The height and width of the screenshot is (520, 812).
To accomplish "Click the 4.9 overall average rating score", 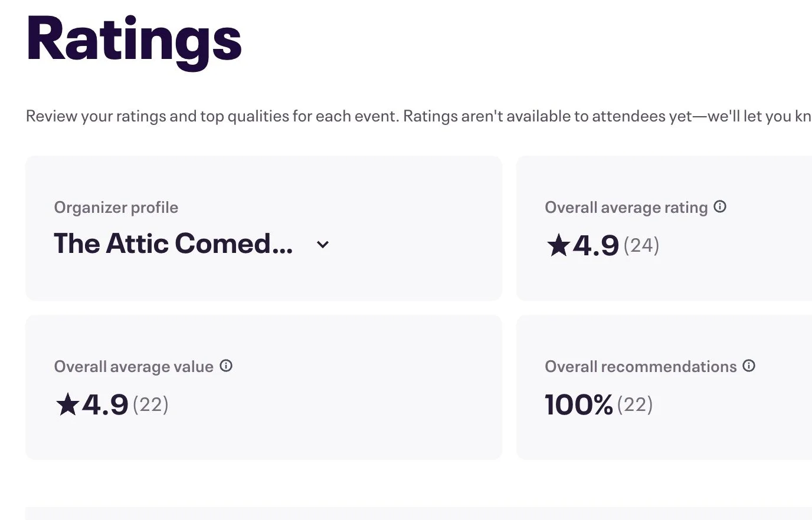I will click(x=596, y=245).
